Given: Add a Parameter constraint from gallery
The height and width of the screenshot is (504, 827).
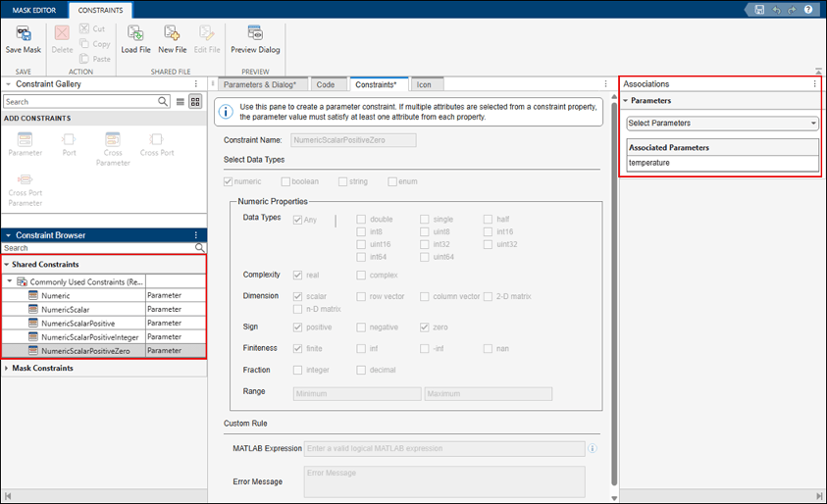Looking at the screenshot, I should tap(25, 144).
